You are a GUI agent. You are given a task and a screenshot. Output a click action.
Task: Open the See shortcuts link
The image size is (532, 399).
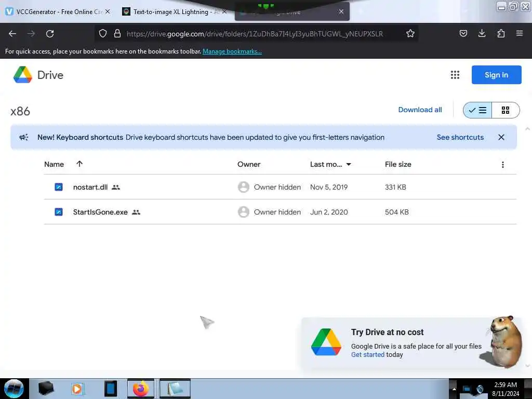point(460,137)
